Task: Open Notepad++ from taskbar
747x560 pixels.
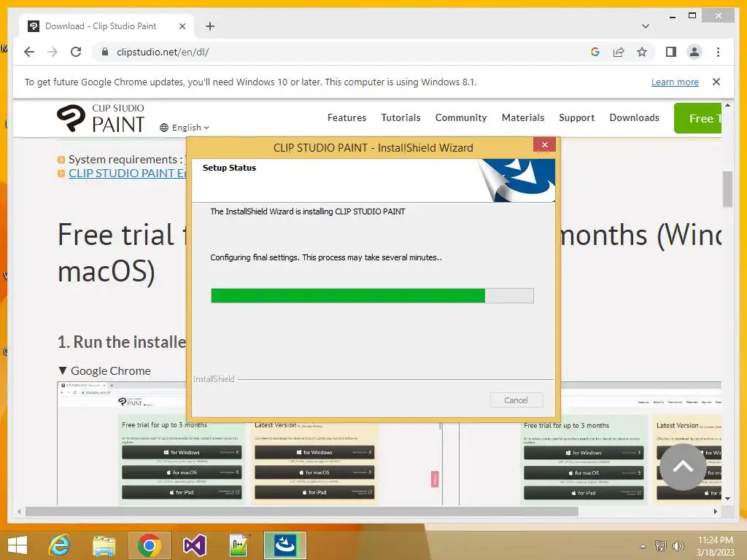Action: (x=239, y=545)
